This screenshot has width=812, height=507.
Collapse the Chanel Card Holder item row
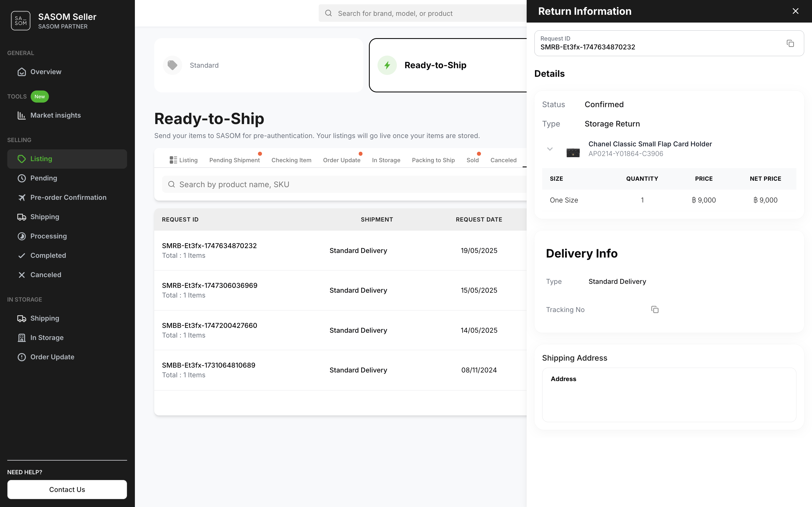click(549, 149)
